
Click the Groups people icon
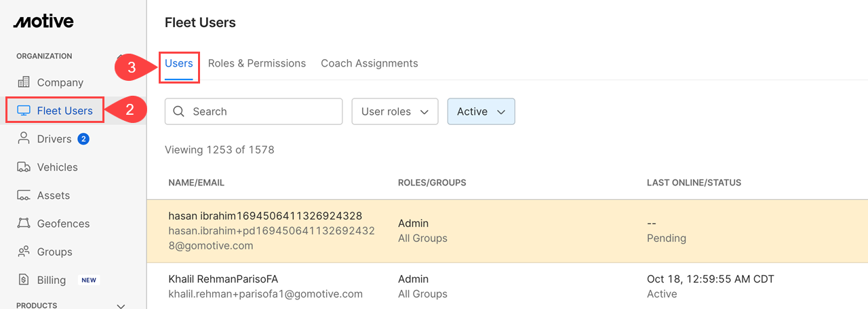[24, 252]
